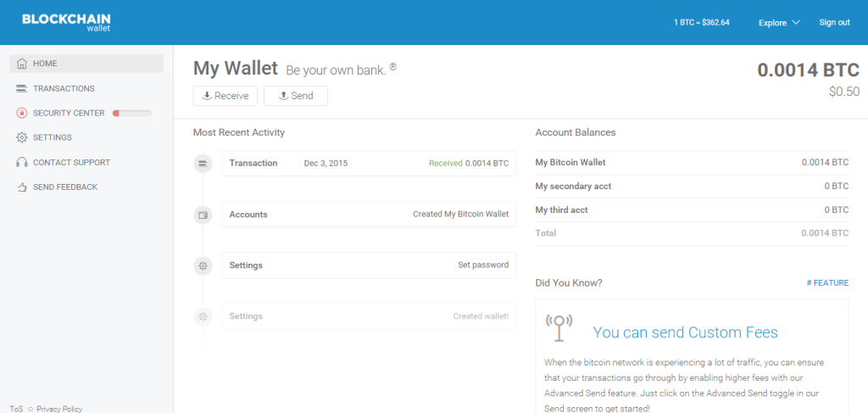The height and width of the screenshot is (413, 868).
Task: Click the Created wallet! activity row
Action: tap(369, 316)
